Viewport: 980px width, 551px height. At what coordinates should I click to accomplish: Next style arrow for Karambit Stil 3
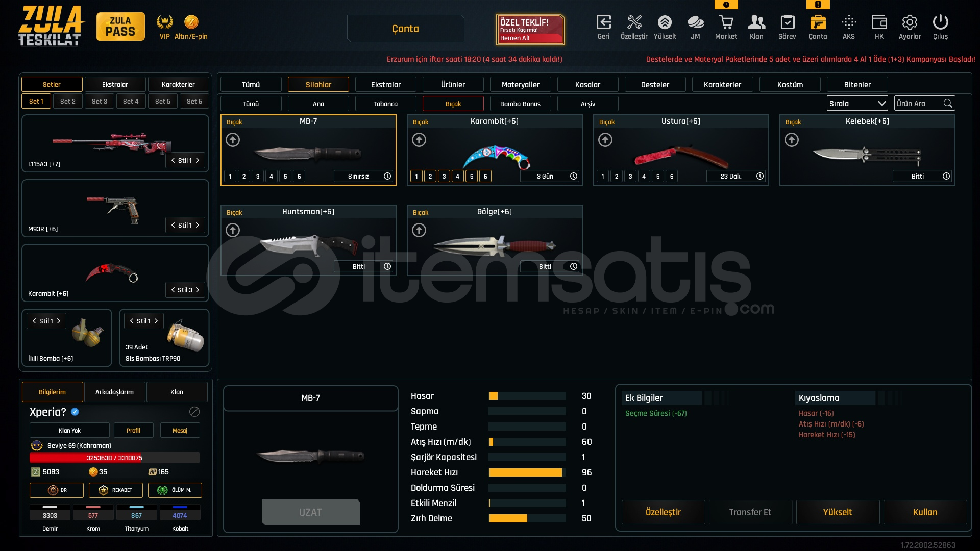point(198,290)
